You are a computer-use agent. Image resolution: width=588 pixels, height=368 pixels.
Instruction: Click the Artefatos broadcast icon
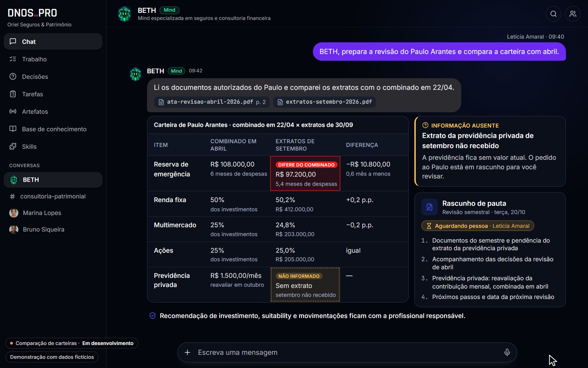click(13, 111)
